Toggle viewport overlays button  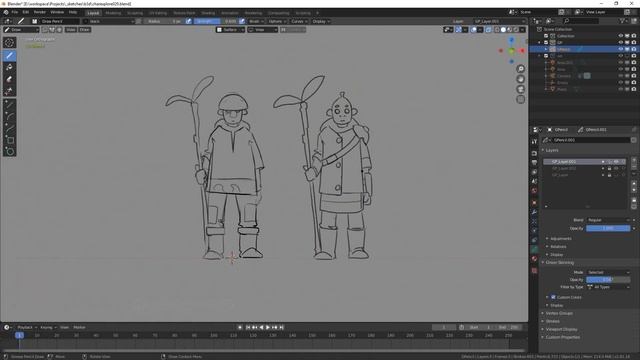point(473,30)
